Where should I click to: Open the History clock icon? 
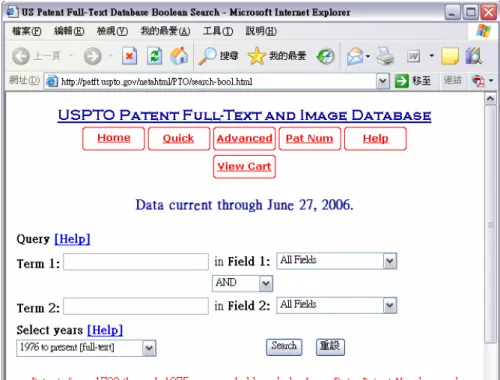point(325,56)
